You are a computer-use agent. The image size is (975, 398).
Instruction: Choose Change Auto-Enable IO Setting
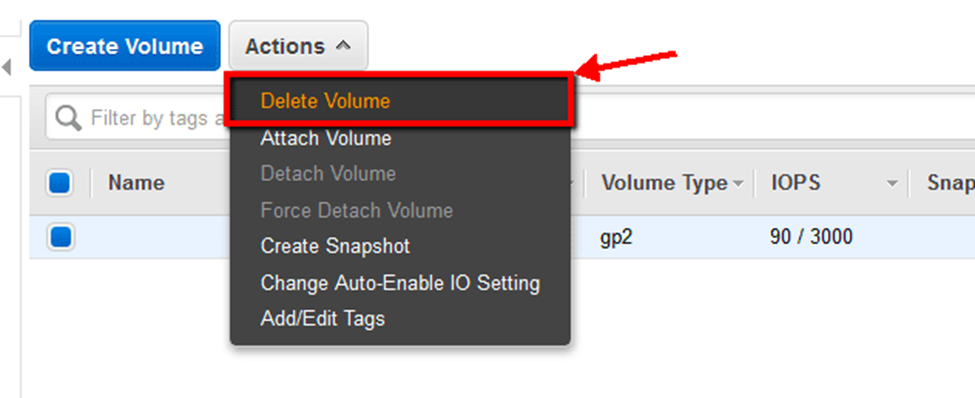[x=400, y=284]
